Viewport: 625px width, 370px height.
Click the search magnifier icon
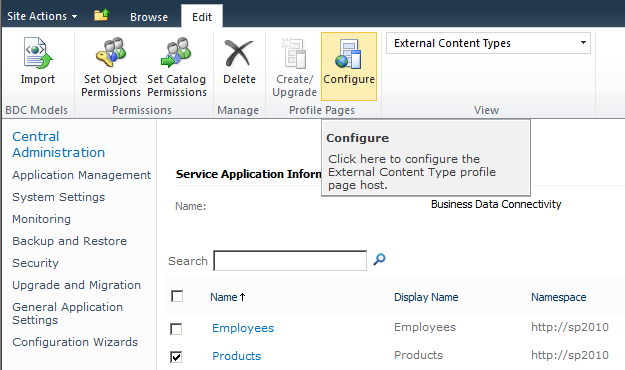[x=379, y=260]
